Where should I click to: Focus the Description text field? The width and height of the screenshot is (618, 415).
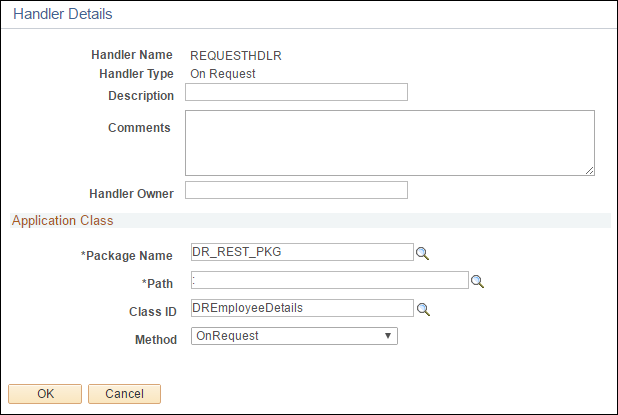click(x=296, y=92)
